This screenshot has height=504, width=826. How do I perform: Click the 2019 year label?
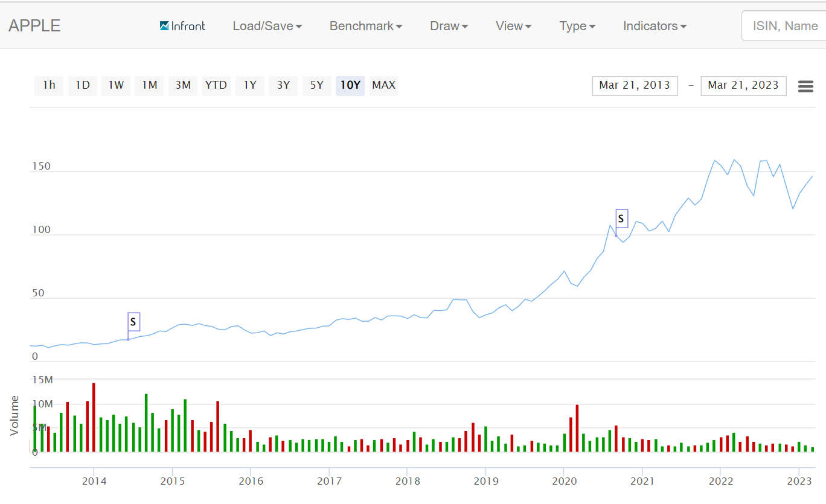[x=486, y=481]
